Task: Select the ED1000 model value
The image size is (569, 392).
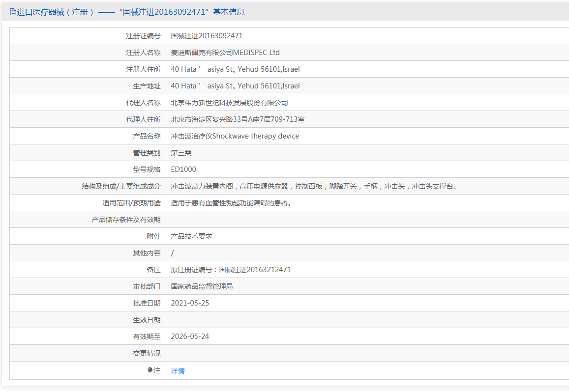Action: tap(183, 169)
